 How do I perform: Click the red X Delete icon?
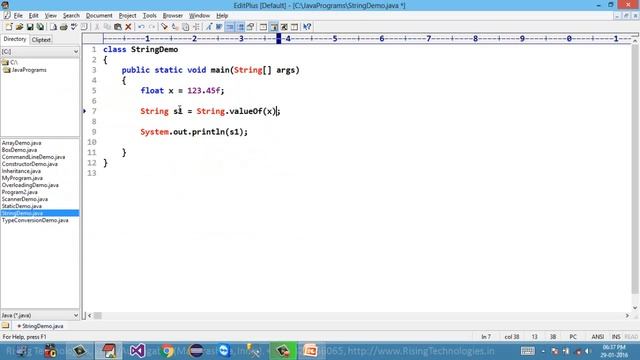128,27
